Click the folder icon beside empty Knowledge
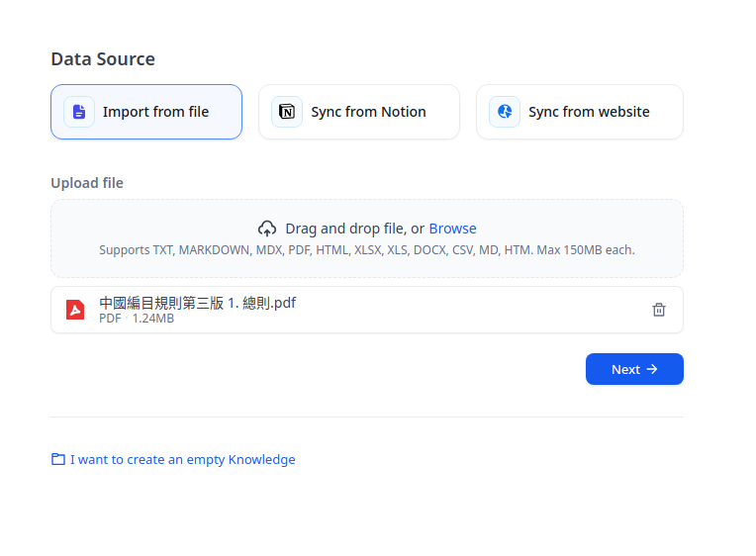This screenshot has height=556, width=756. (x=58, y=459)
